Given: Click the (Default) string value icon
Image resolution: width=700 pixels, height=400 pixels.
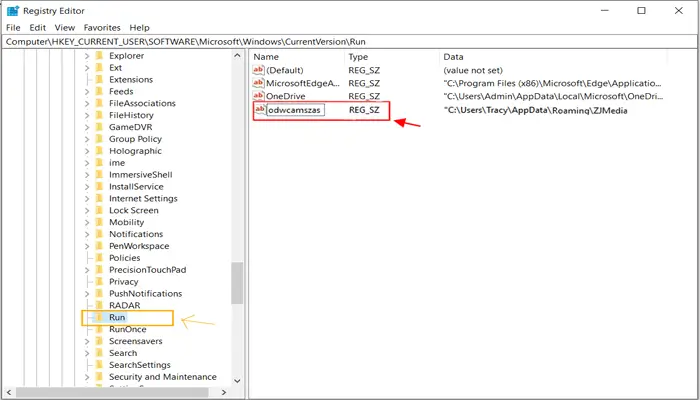Looking at the screenshot, I should tap(259, 72).
